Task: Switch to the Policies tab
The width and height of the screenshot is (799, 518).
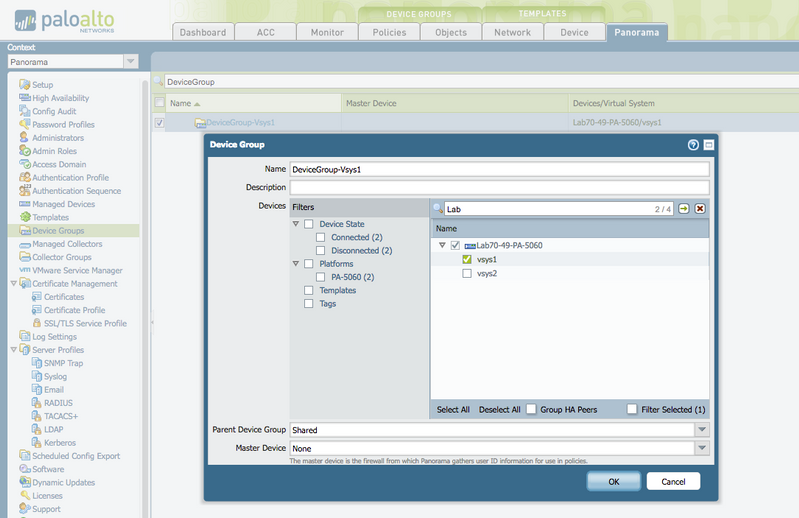Action: click(x=389, y=32)
